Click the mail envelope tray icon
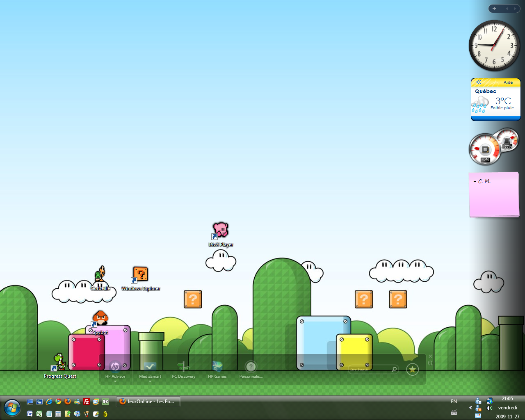This screenshot has width=525, height=420. tap(478, 415)
